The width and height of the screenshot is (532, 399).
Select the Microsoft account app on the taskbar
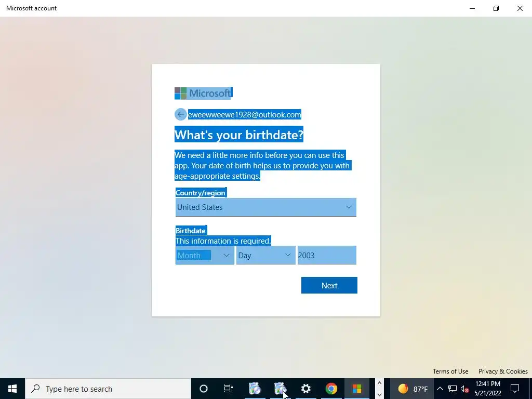point(356,389)
